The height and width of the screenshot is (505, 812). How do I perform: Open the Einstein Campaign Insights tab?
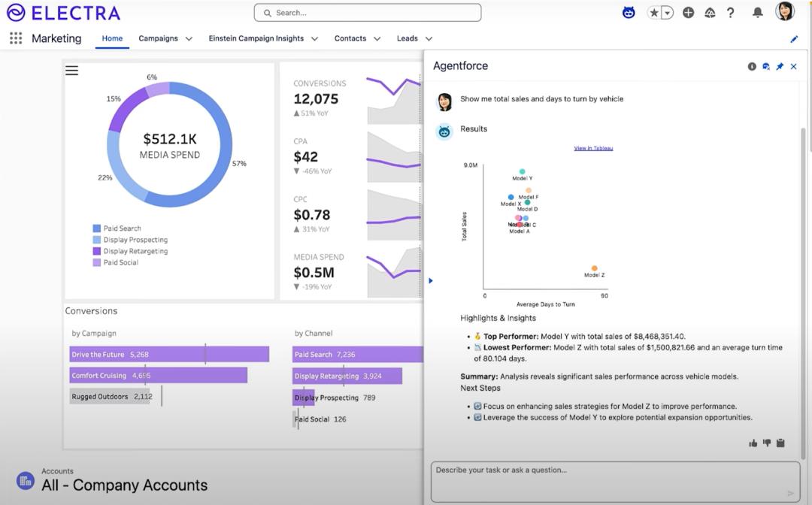pos(256,38)
